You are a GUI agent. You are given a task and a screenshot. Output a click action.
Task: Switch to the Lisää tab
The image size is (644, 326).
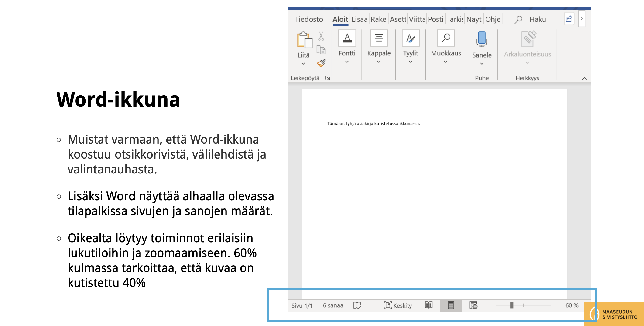[x=359, y=19]
